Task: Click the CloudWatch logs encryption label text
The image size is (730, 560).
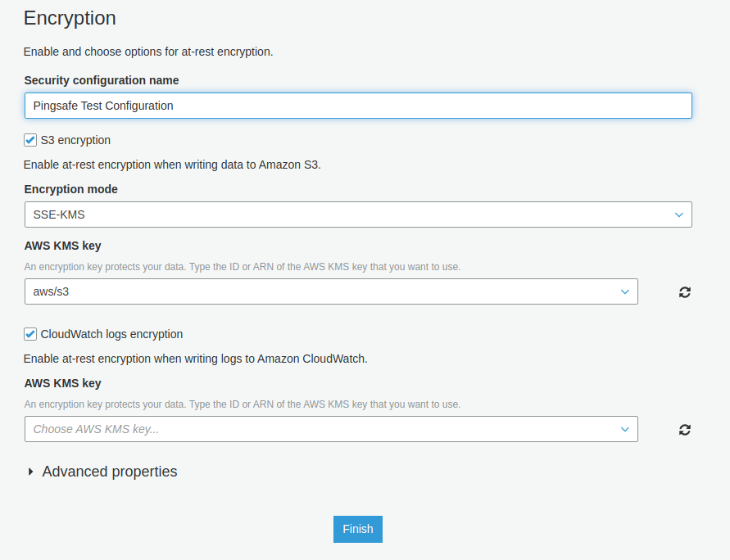Action: point(111,334)
